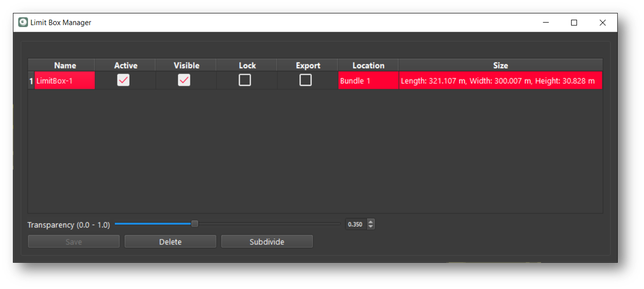
Task: Click the Location column header
Action: (368, 65)
